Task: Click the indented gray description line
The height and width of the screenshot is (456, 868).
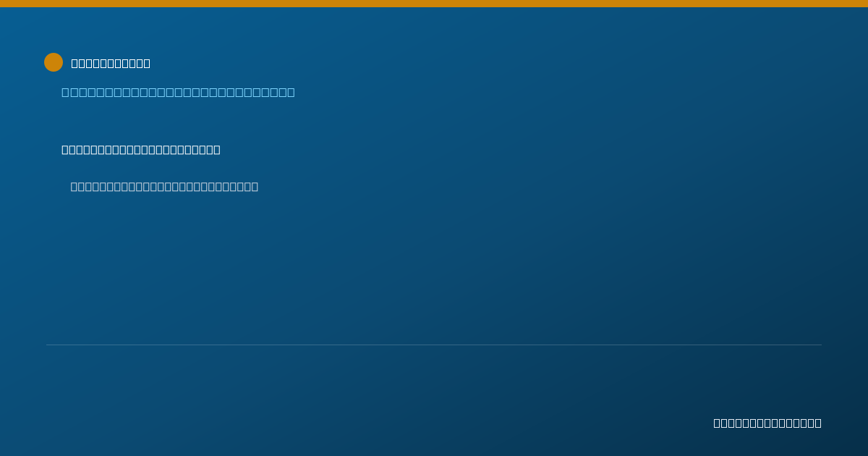Action: pos(164,187)
